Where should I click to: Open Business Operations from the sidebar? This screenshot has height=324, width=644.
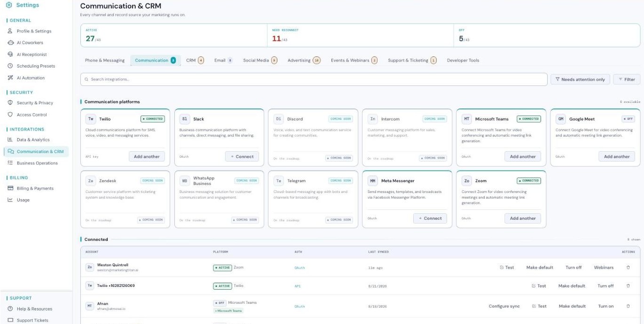37,163
